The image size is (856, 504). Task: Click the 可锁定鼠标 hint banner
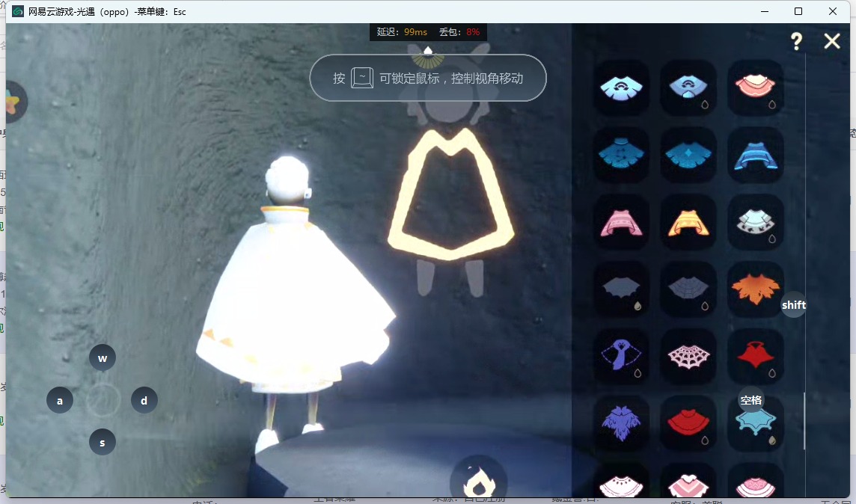click(x=428, y=78)
